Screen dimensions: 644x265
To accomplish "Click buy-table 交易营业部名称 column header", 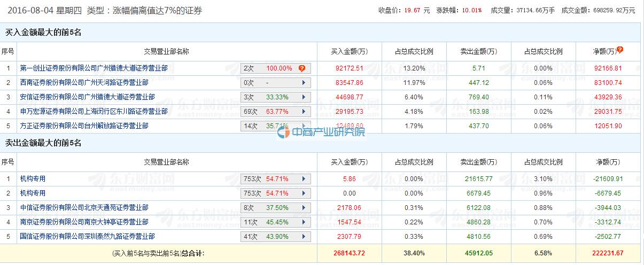I will click(x=166, y=52).
